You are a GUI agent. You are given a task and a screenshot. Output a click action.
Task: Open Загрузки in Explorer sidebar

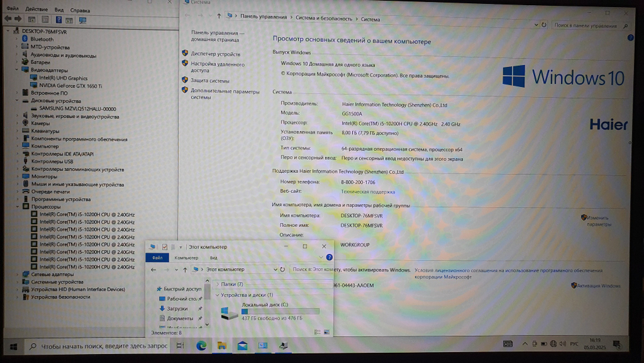tap(177, 308)
